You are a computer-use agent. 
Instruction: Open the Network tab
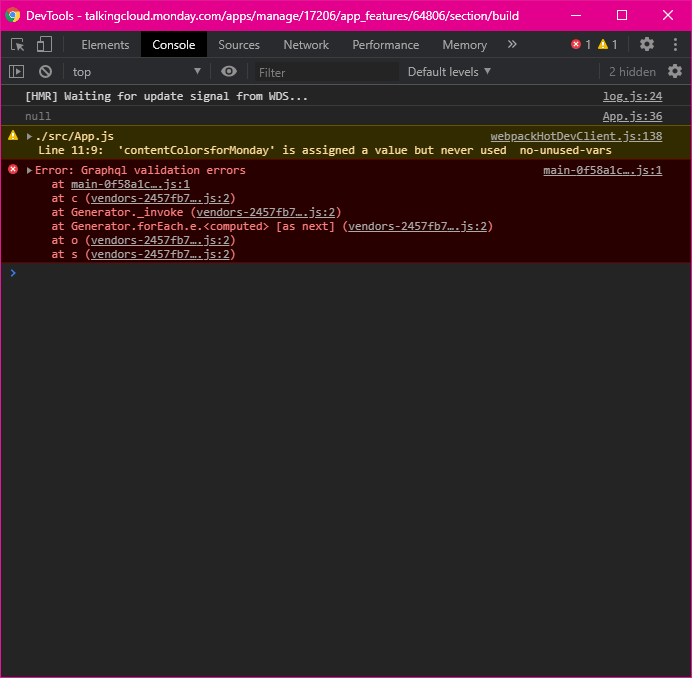pos(306,45)
